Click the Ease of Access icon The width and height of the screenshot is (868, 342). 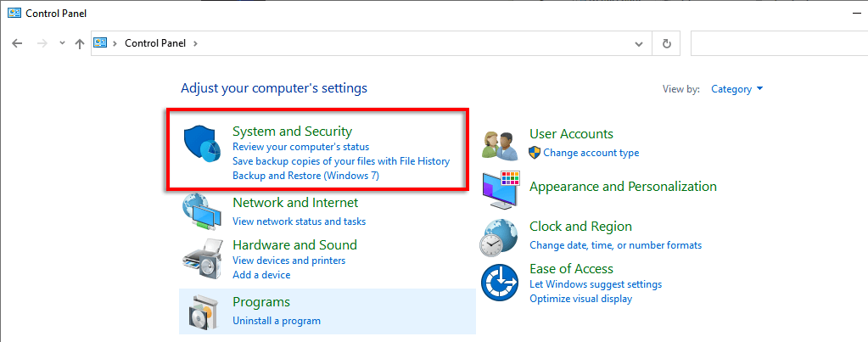click(500, 282)
